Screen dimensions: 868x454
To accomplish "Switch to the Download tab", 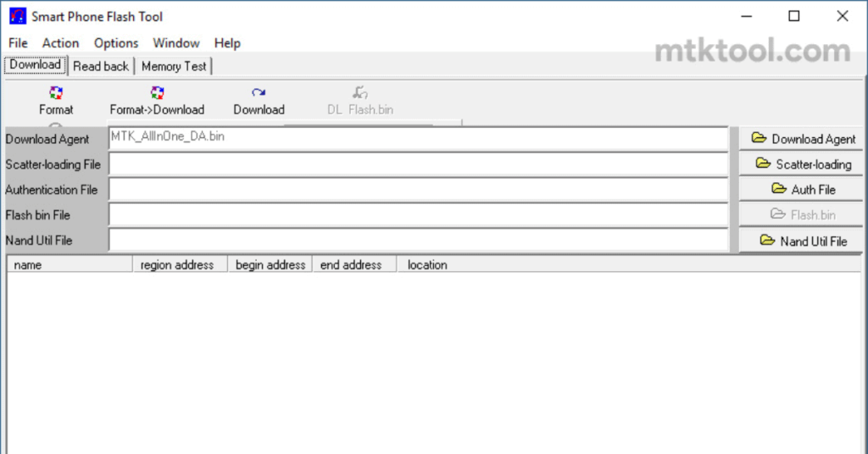I will 36,64.
